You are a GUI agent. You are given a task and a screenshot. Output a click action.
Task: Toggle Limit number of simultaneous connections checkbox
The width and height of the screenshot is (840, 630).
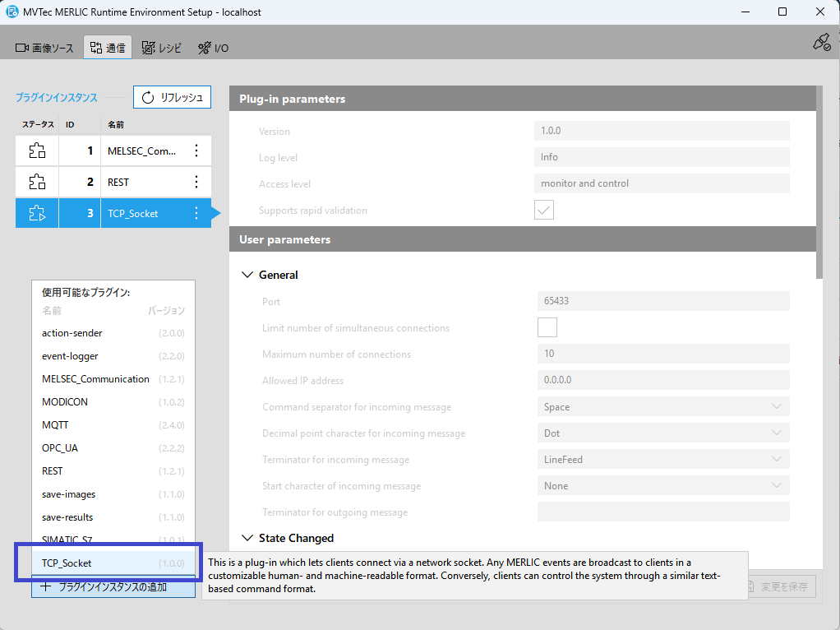click(547, 327)
